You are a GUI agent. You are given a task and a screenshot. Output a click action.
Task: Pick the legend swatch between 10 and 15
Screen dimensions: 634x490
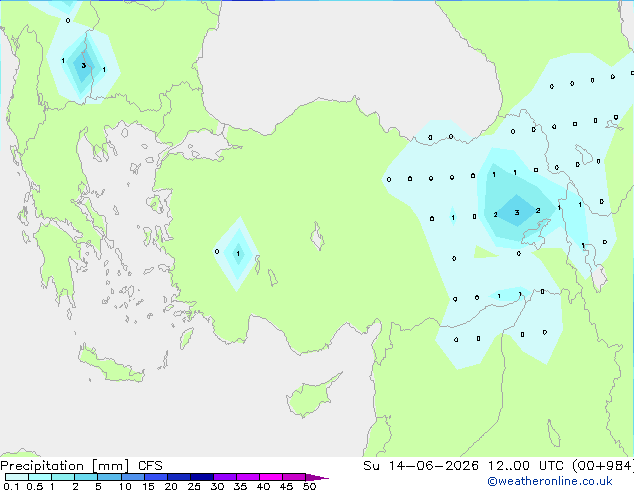coord(132,477)
